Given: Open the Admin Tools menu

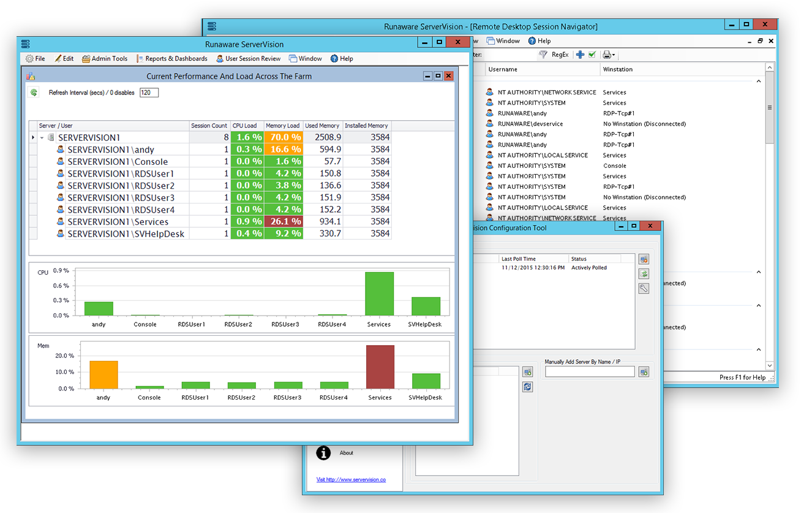Looking at the screenshot, I should pos(105,59).
